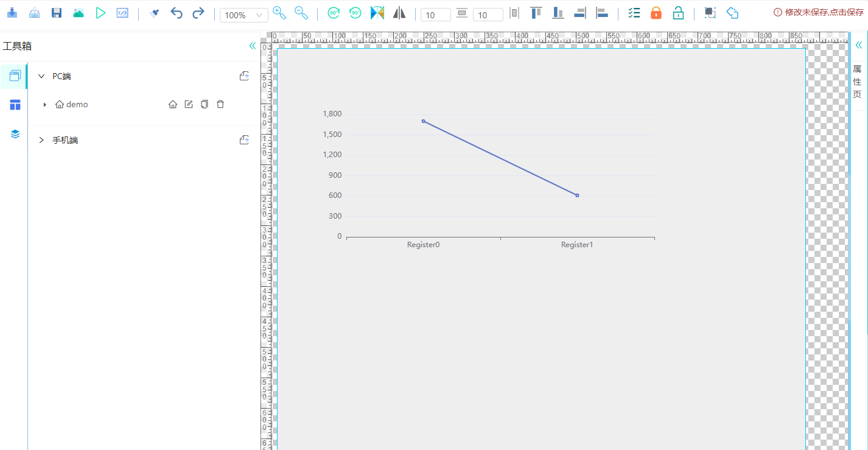This screenshot has height=450, width=868.
Task: Expand the demo page tree arrow
Action: coord(44,105)
